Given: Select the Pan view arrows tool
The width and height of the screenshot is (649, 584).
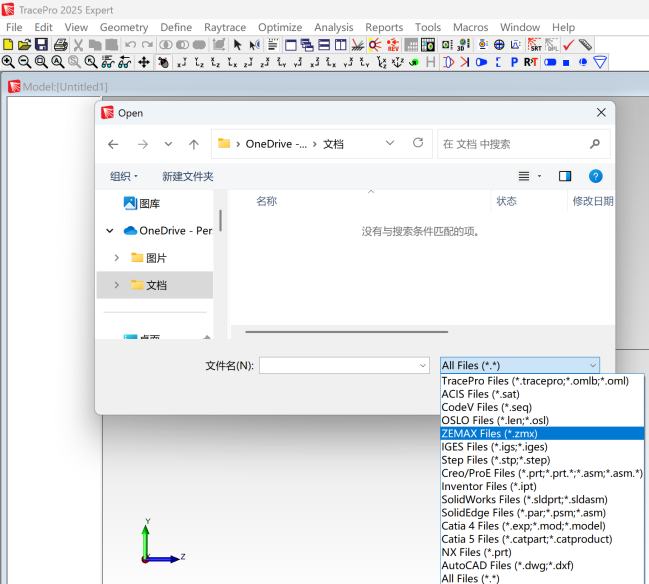Looking at the screenshot, I should click(143, 62).
